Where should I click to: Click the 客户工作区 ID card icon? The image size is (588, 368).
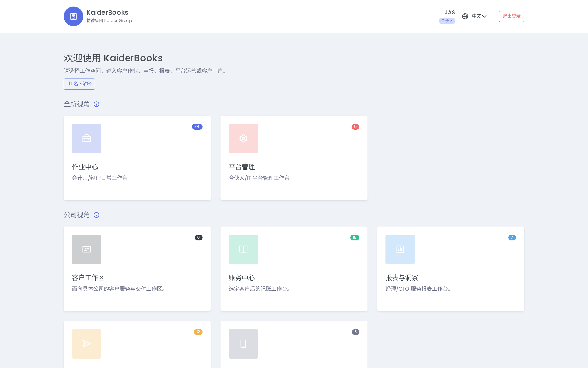tap(87, 249)
